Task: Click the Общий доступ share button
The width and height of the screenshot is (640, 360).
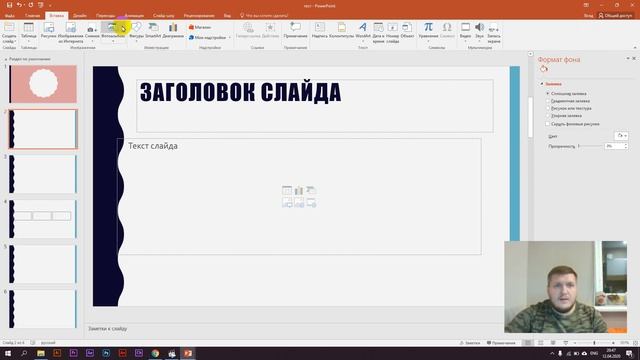Action: (615, 16)
